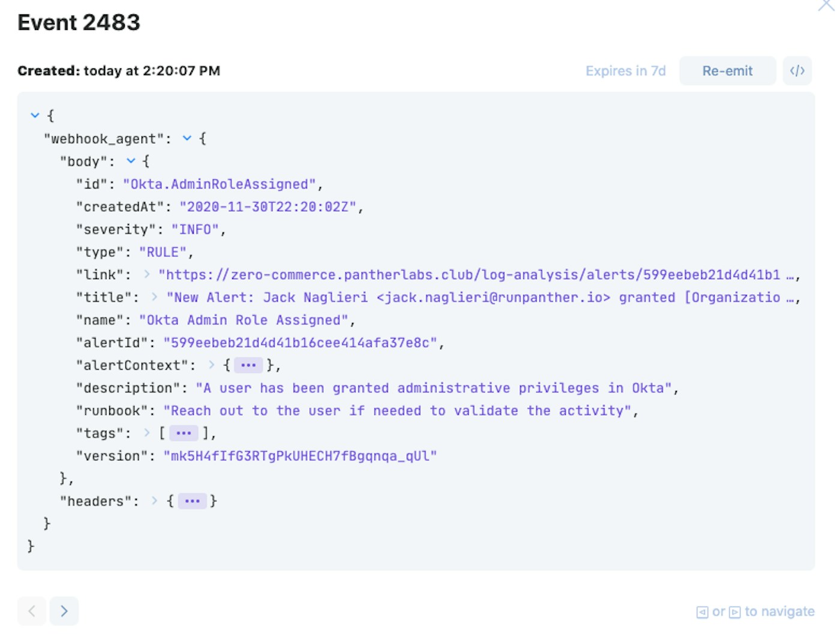Expand the headers object chevron

(x=155, y=501)
